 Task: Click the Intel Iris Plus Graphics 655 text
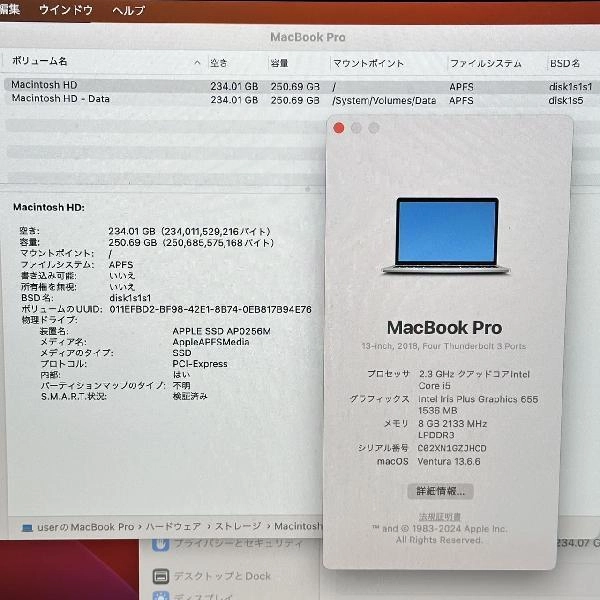[478, 399]
